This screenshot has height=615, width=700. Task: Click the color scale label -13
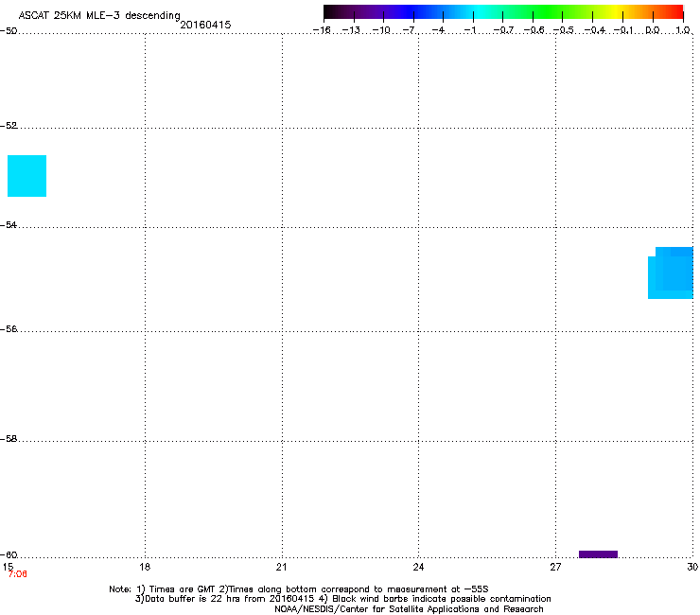coord(351,30)
